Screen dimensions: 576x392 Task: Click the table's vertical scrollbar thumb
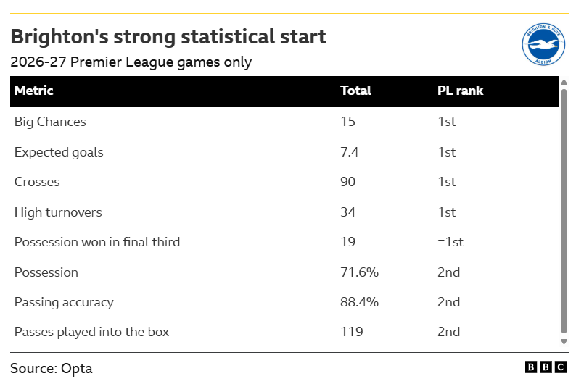564,211
